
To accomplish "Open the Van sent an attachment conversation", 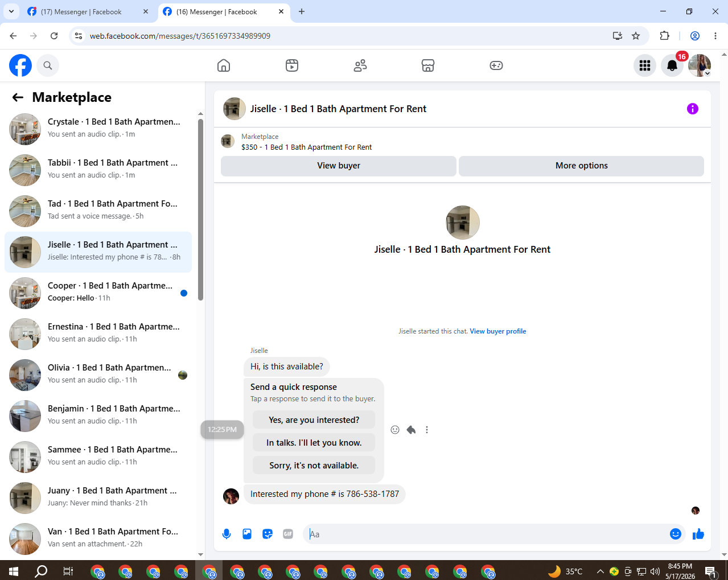I will 98,539.
